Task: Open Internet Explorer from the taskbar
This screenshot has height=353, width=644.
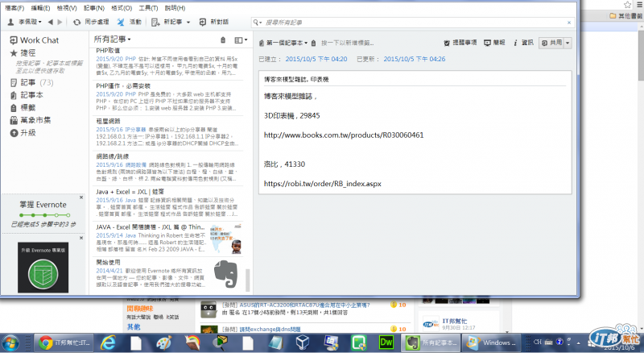Action: pyautogui.click(x=109, y=343)
